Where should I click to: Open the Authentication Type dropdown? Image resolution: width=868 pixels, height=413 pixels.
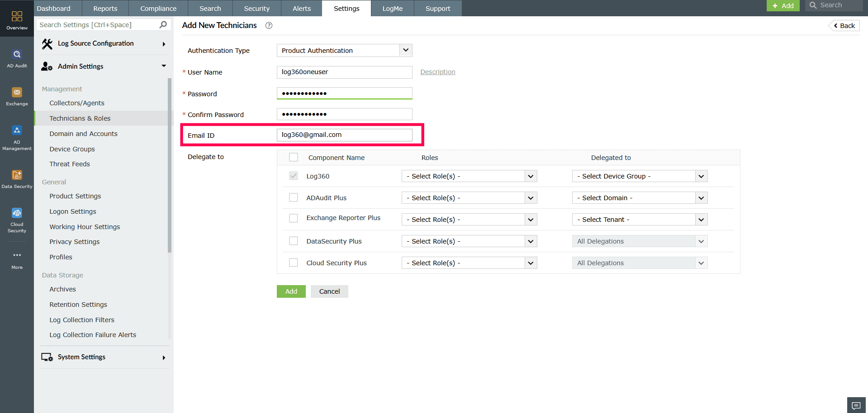coord(344,50)
